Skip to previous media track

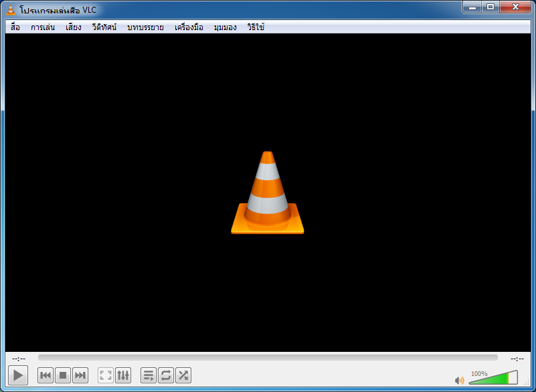(46, 375)
